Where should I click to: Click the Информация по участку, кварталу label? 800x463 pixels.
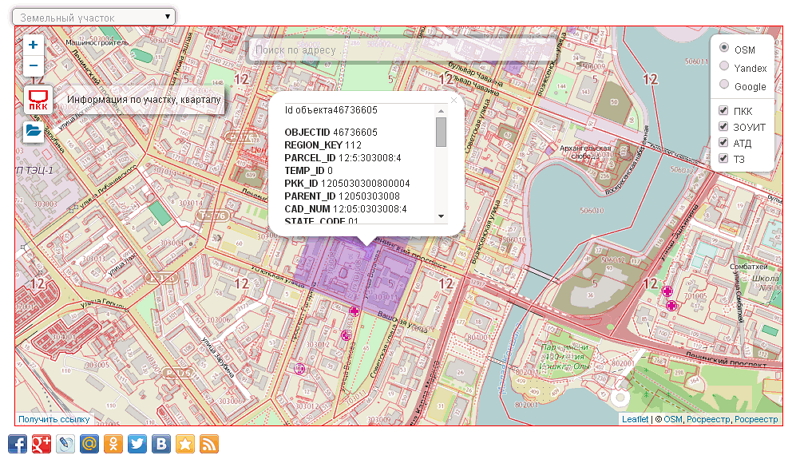coord(144,99)
